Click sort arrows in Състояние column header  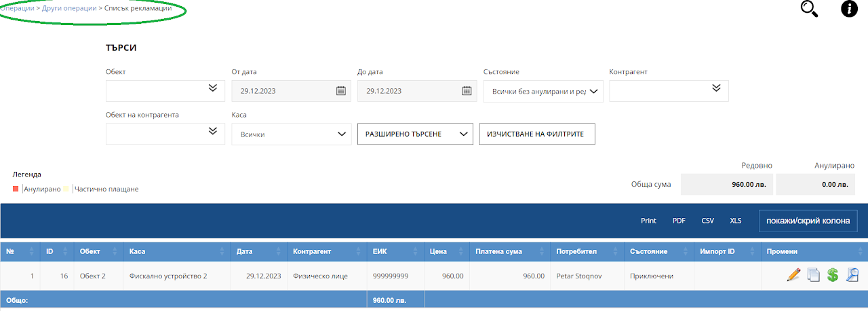point(686,251)
